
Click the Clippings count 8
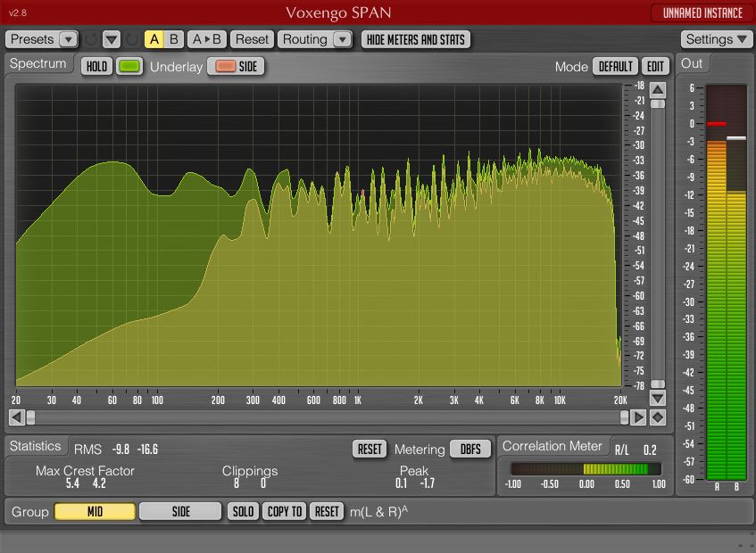tap(237, 483)
